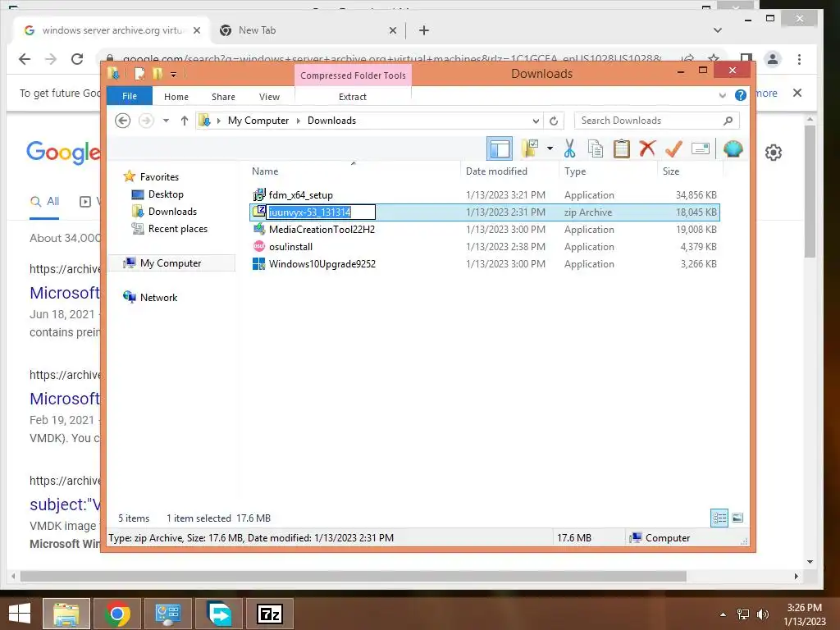Switch to large icons view in status bar
The height and width of the screenshot is (630, 840).
tap(737, 518)
